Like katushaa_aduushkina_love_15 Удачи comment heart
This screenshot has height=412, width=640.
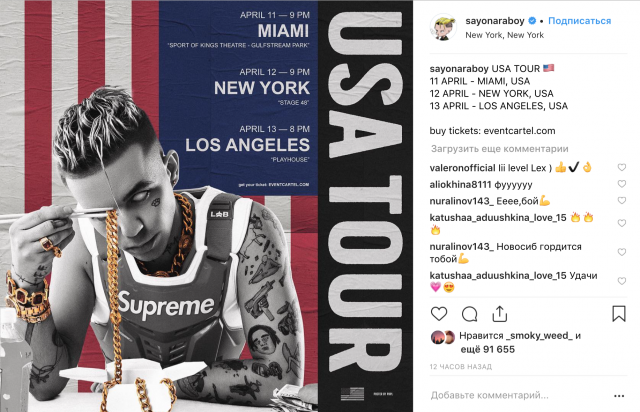coord(622,281)
